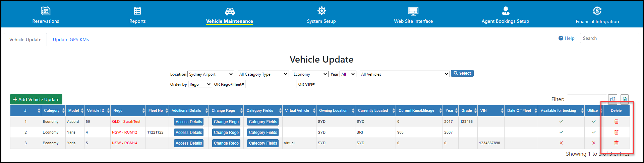Open Financial Integration dollar icon
644x163 pixels.
click(x=597, y=11)
